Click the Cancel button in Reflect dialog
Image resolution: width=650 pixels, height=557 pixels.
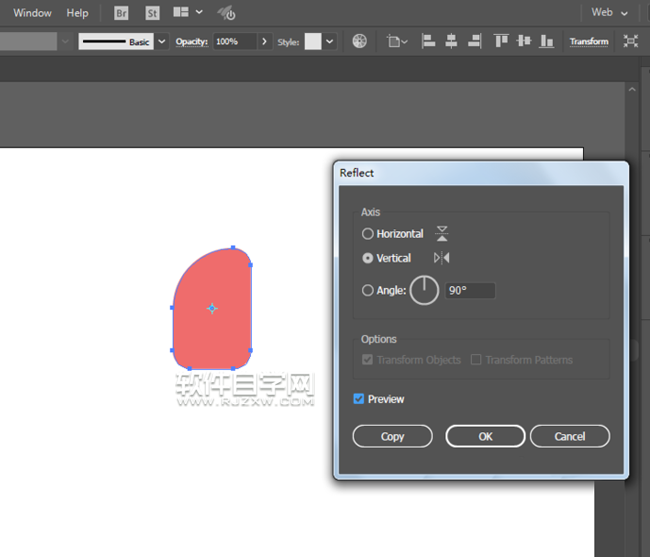click(x=569, y=436)
